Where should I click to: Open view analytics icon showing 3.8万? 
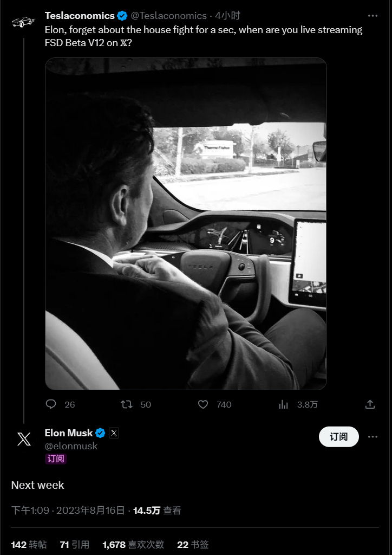pyautogui.click(x=283, y=404)
